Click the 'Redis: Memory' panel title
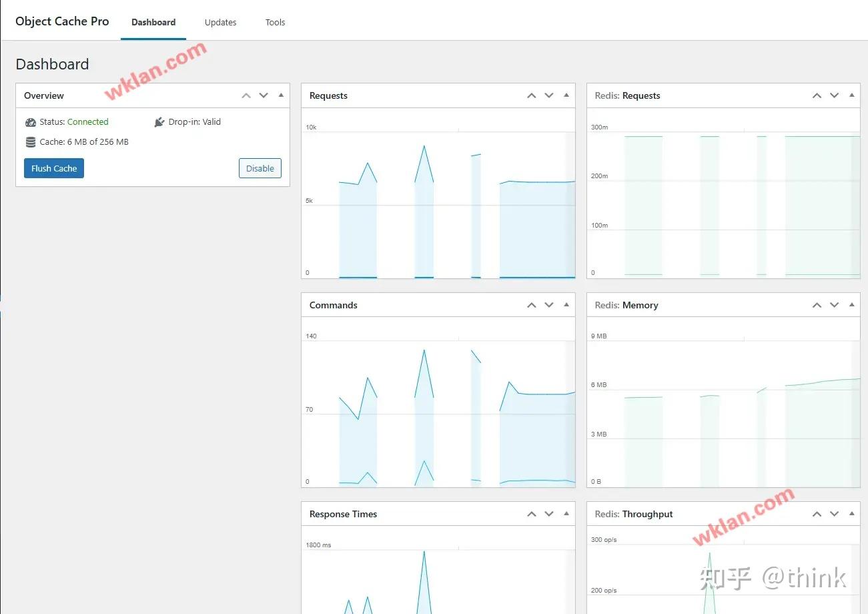 (x=626, y=305)
